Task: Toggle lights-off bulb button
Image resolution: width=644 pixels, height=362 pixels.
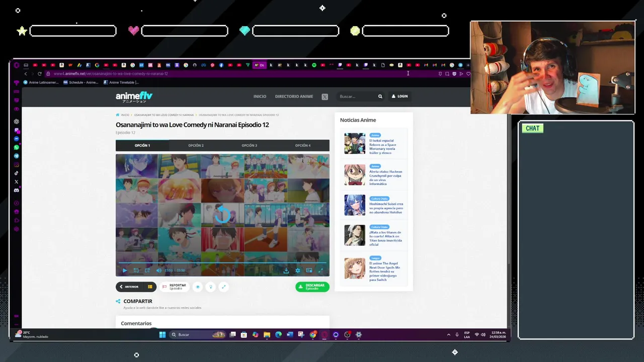Action: pos(211,287)
